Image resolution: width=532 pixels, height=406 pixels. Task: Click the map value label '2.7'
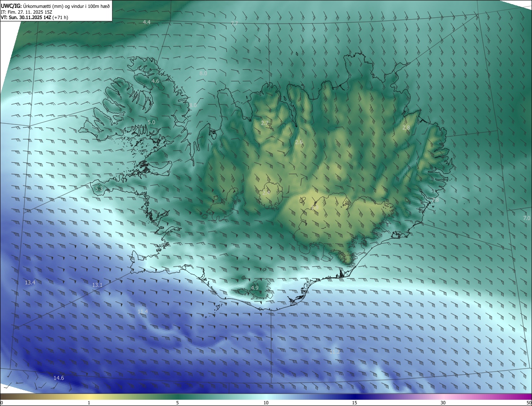click(265, 123)
